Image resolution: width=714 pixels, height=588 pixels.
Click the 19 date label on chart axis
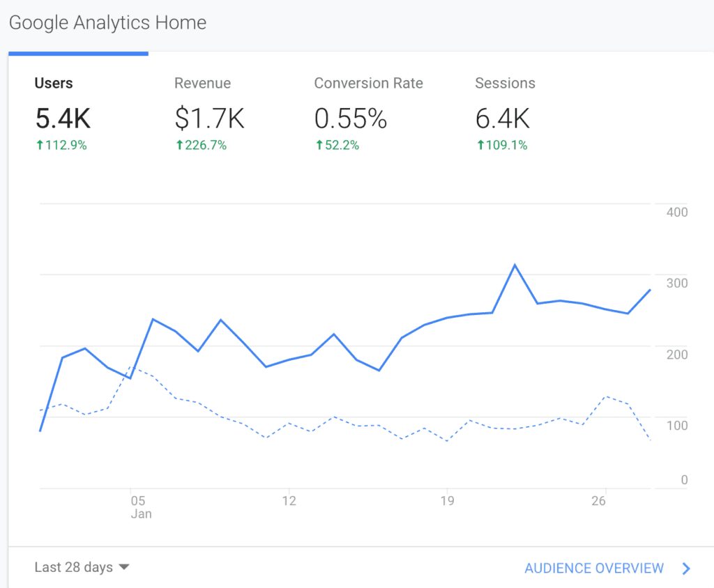click(447, 501)
